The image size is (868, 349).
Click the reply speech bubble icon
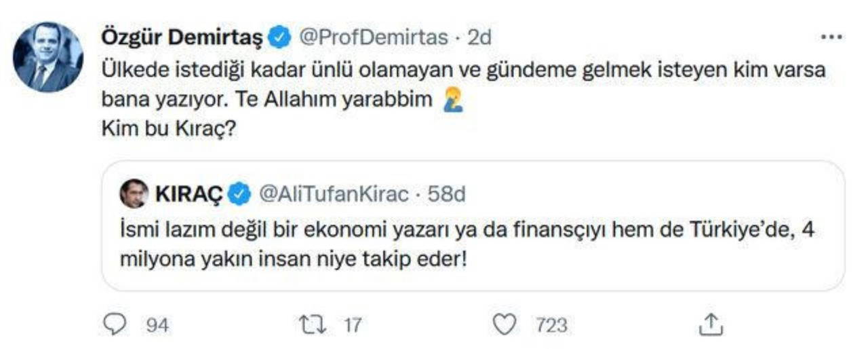(x=116, y=325)
